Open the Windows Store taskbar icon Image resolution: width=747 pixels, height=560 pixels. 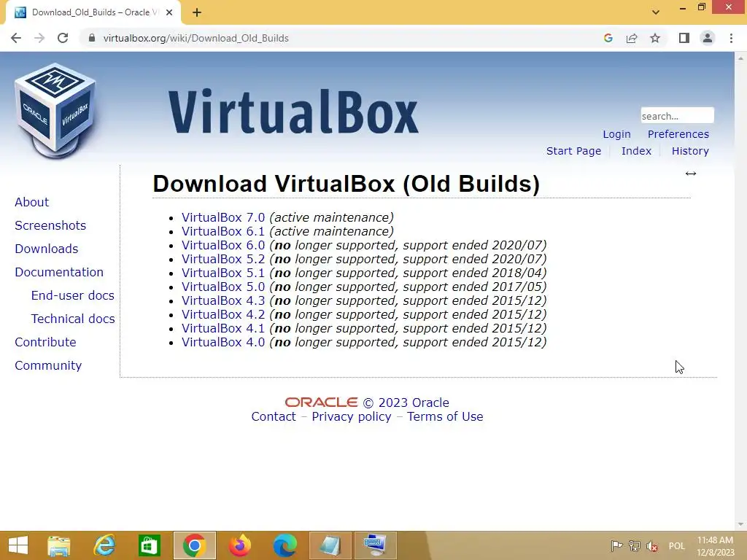click(x=149, y=545)
